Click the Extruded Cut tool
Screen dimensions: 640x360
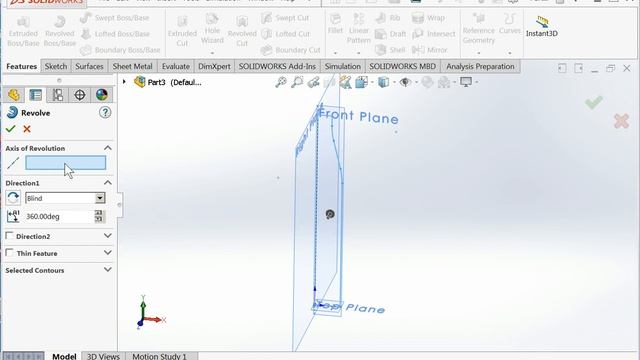pos(182,31)
